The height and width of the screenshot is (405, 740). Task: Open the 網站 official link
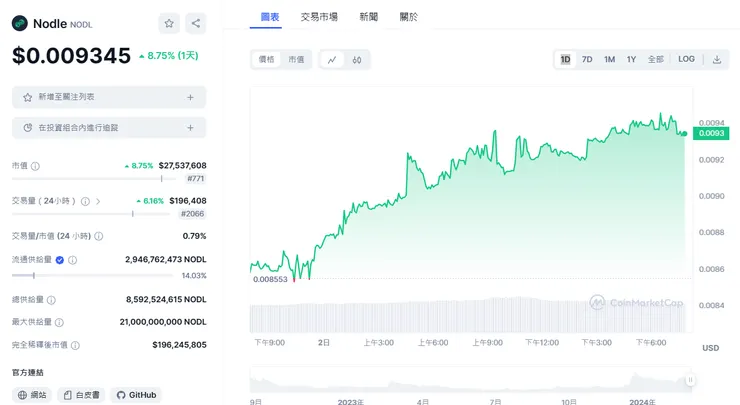tap(32, 395)
